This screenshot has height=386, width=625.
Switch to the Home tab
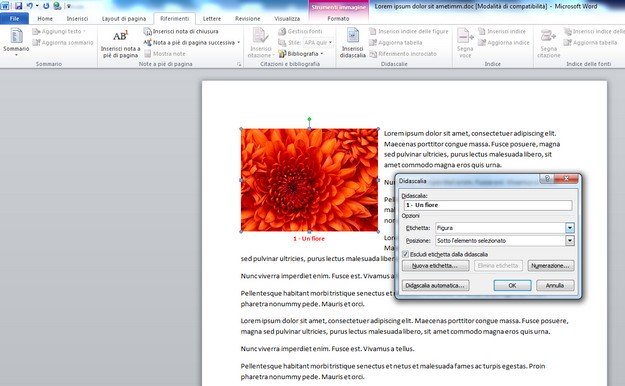(x=45, y=18)
